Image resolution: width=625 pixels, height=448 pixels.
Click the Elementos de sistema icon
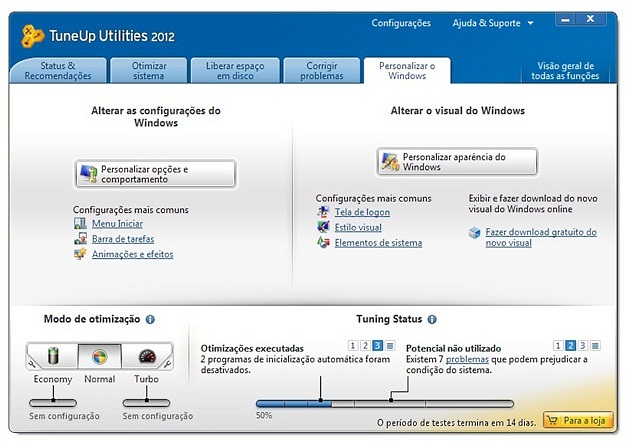(323, 242)
